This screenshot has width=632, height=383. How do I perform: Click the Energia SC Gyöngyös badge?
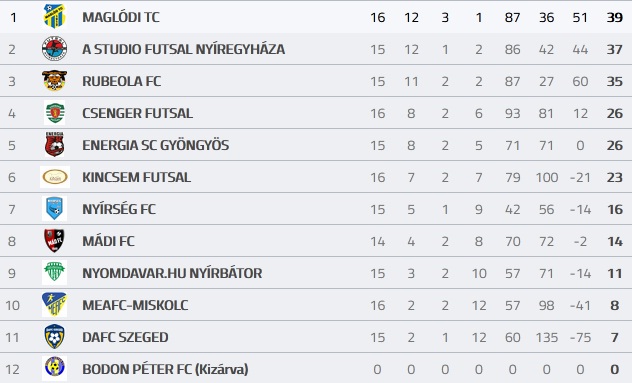tap(54, 144)
